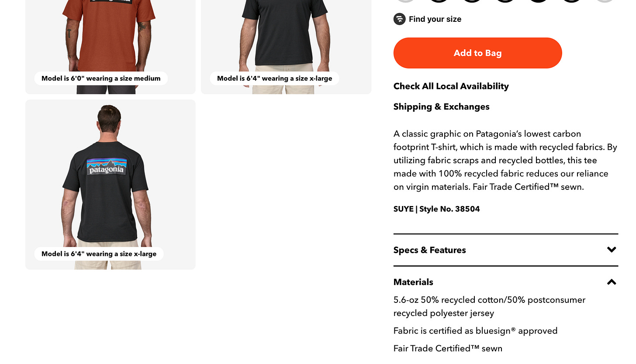Click the product description paragraph

(505, 160)
